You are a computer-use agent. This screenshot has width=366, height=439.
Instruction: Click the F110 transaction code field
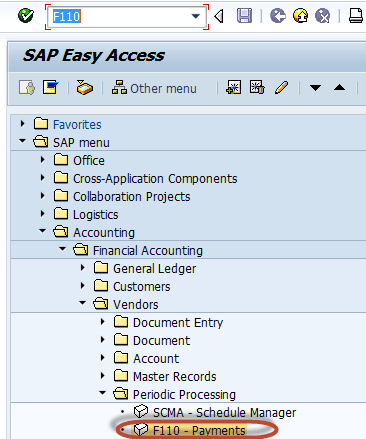click(127, 16)
